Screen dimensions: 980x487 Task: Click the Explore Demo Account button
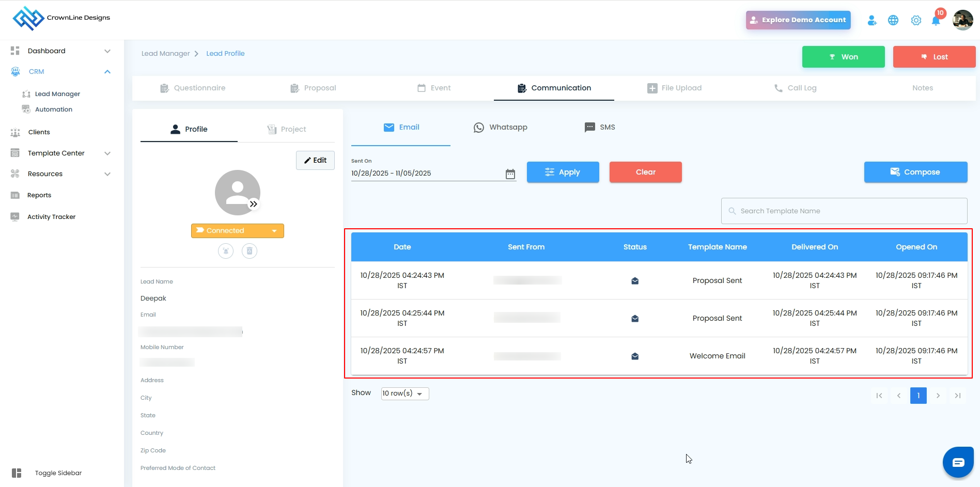(798, 20)
